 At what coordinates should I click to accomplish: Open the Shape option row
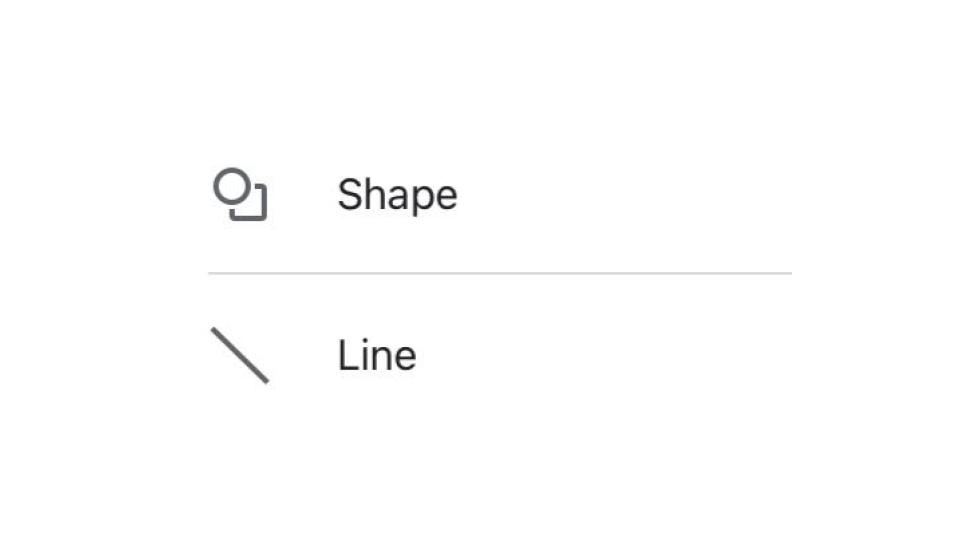pos(500,194)
